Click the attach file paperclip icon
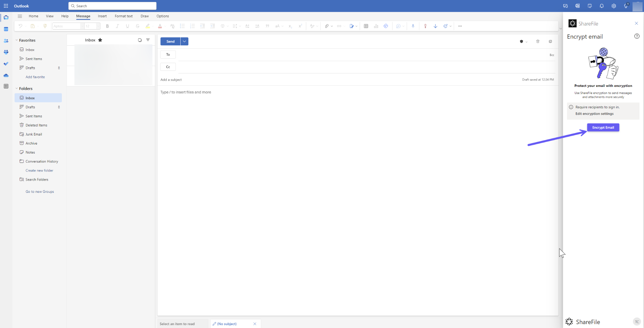Screen dimensions: 644x328 coord(327,26)
